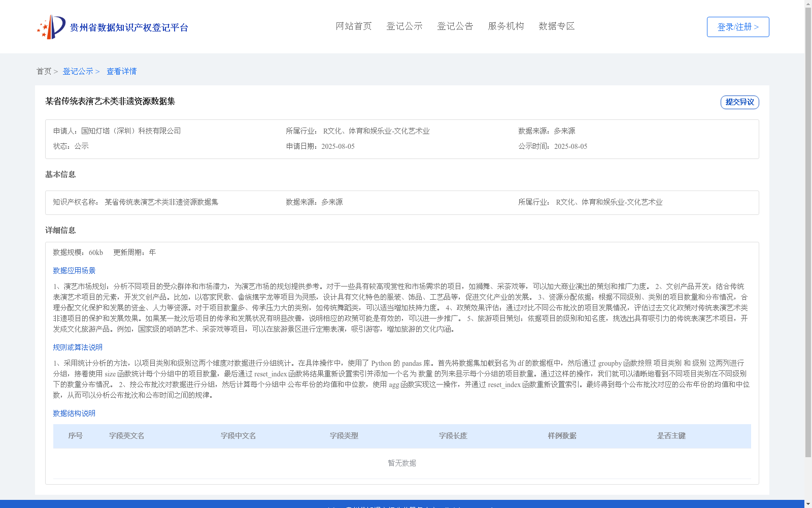Open 贵州省数据知识产权登记平台 home title
Viewport: 812px width, 508px height.
tap(129, 27)
